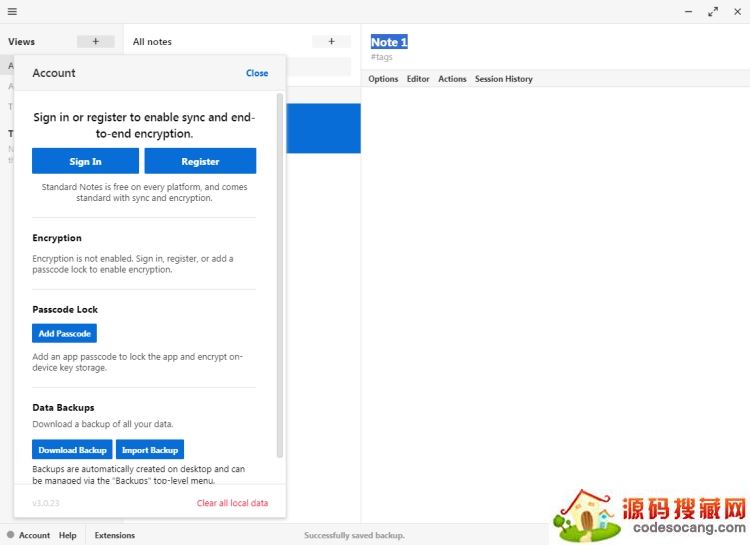This screenshot has width=750, height=545.
Task: Click the Add Passcode button
Action: tap(64, 334)
